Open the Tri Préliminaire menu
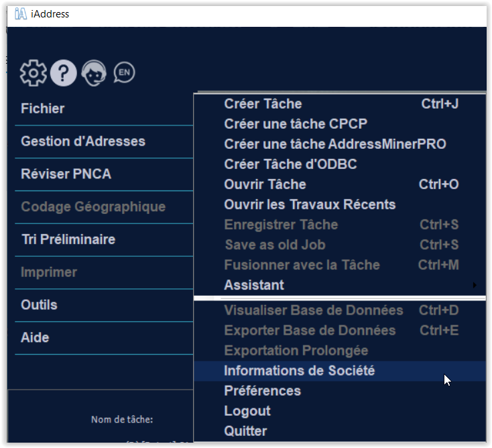492x448 pixels. (68, 239)
